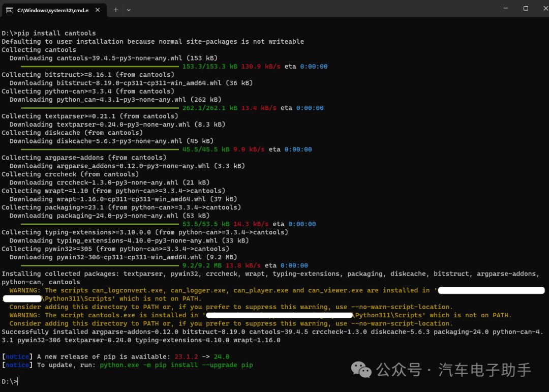Click the 9.2/9.2 MB progress bar
549x392 pixels.
tap(100, 265)
